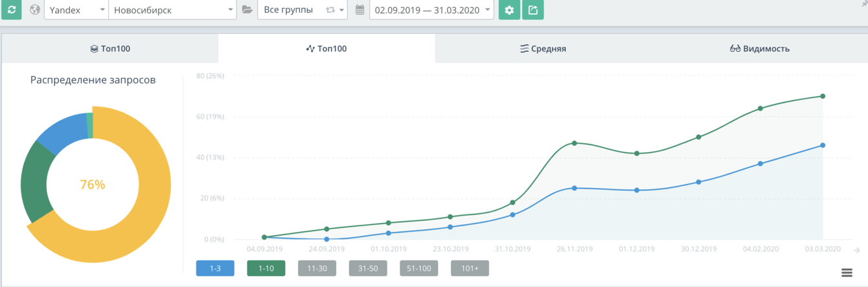Click the globe icon beside Yandex
The height and width of the screenshot is (287, 868).
[x=34, y=10]
